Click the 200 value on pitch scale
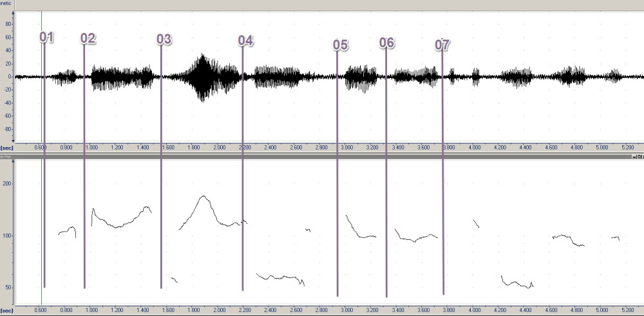 [8, 184]
